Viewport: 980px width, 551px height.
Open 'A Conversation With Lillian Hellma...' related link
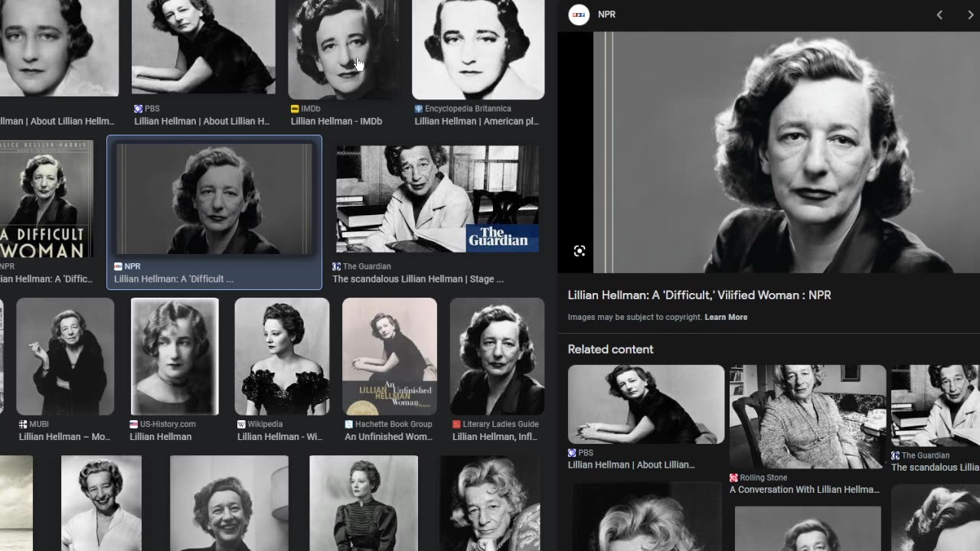click(x=805, y=490)
